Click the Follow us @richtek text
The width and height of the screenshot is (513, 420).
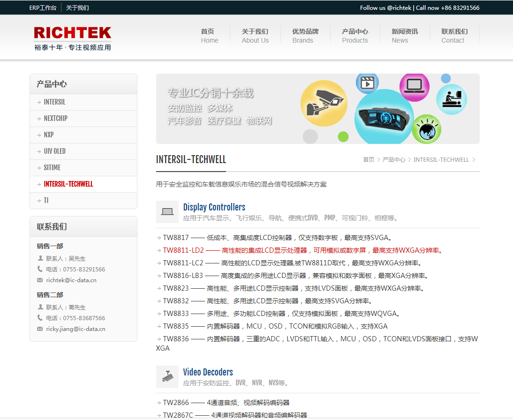pos(385,7)
